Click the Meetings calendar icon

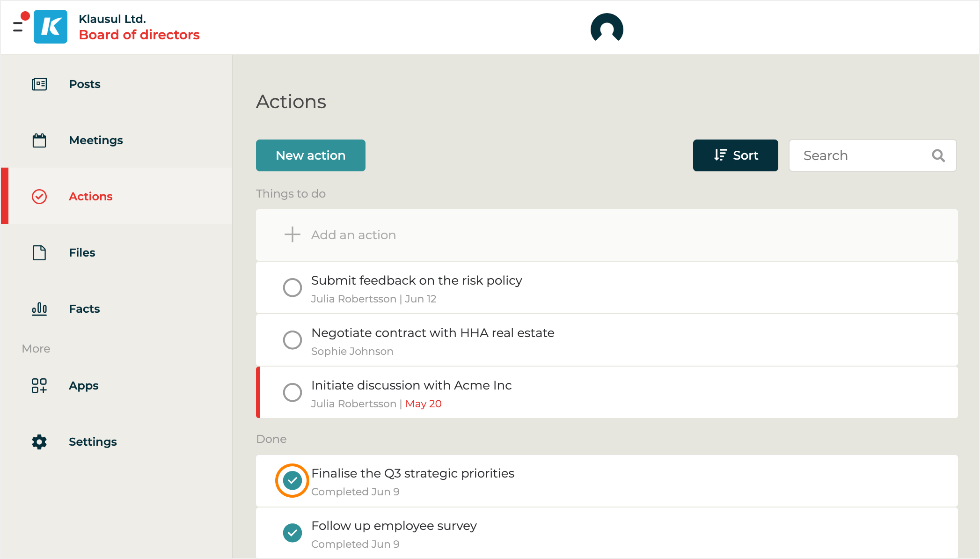(39, 140)
